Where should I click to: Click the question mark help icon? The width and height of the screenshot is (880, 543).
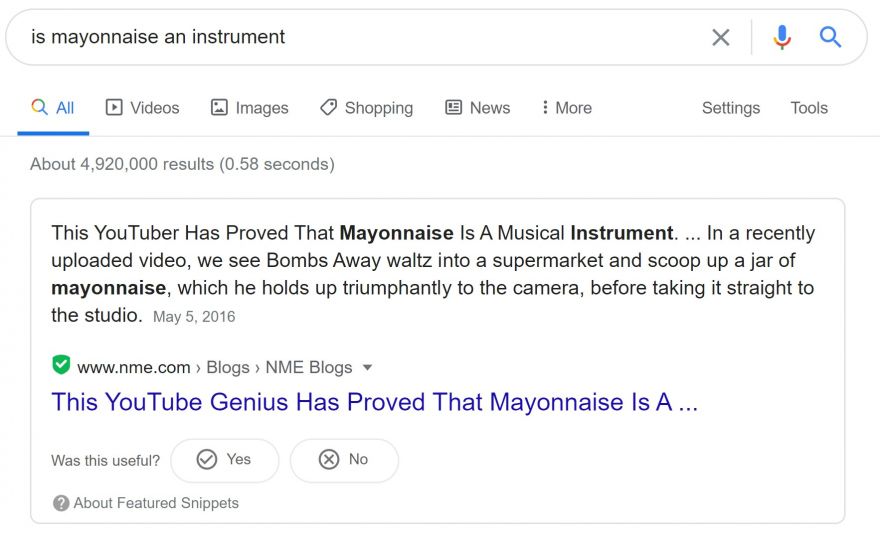(61, 503)
